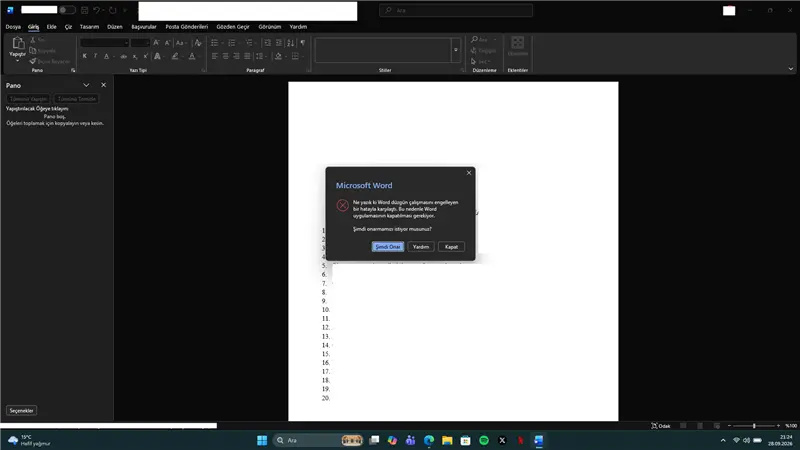Click the text highlight color icon

coord(175,56)
